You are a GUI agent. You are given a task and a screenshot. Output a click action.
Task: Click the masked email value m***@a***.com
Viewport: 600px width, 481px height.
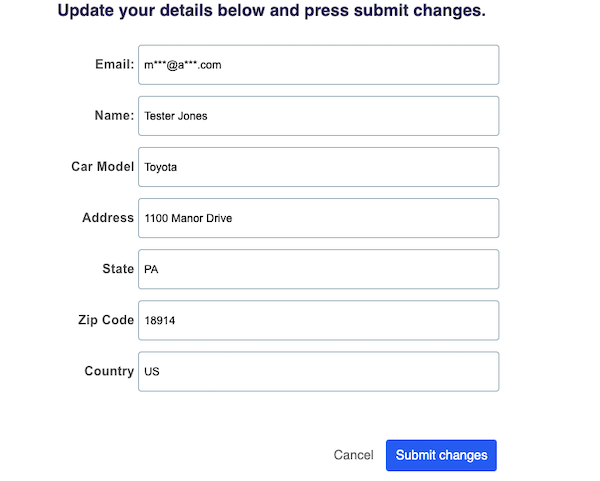182,65
